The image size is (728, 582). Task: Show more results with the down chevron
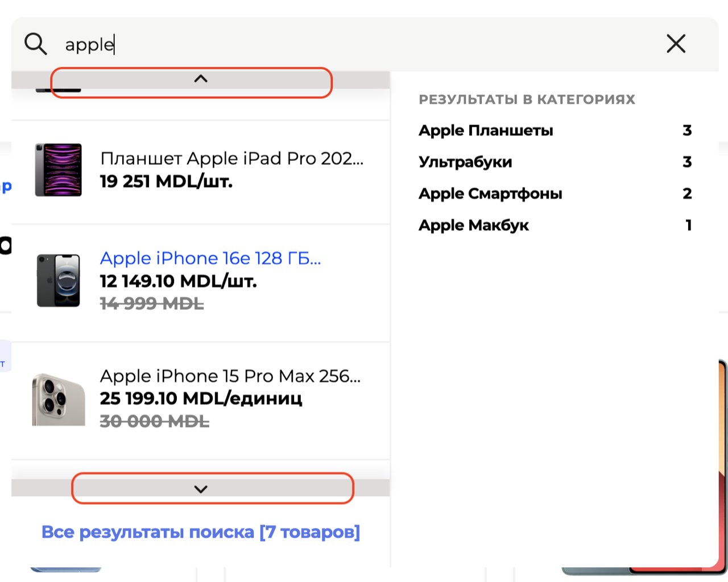(x=201, y=488)
